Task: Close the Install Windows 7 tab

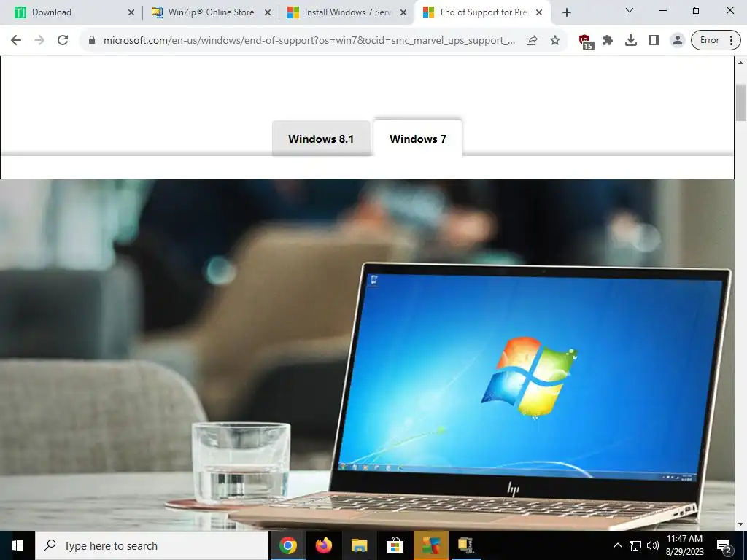Action: tap(403, 13)
